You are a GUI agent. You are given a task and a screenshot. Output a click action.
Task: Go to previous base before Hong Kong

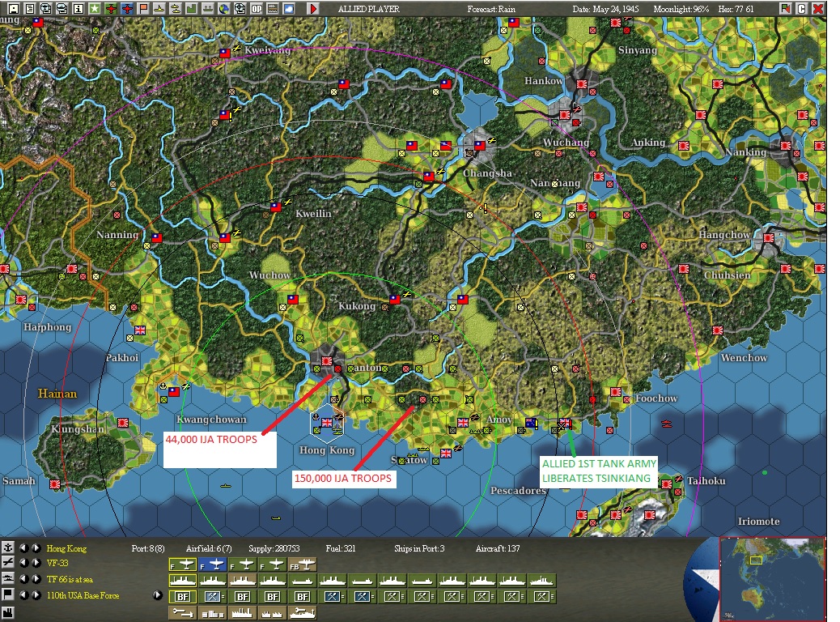click(23, 548)
